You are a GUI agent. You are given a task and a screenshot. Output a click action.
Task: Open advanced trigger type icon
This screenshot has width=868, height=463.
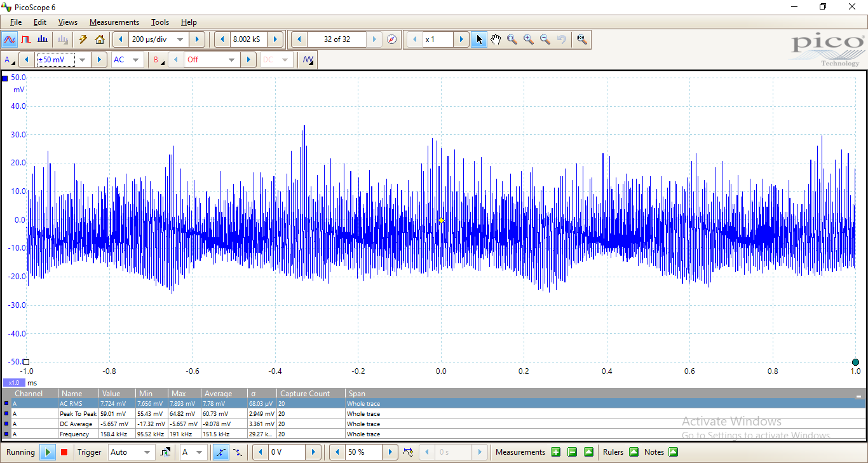(x=166, y=452)
